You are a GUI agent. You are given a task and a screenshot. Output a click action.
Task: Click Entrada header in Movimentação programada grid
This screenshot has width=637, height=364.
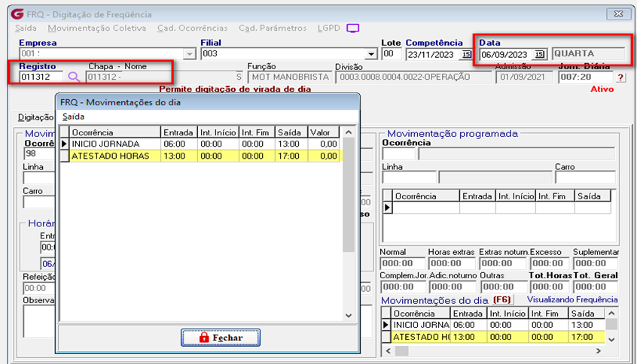(x=477, y=196)
